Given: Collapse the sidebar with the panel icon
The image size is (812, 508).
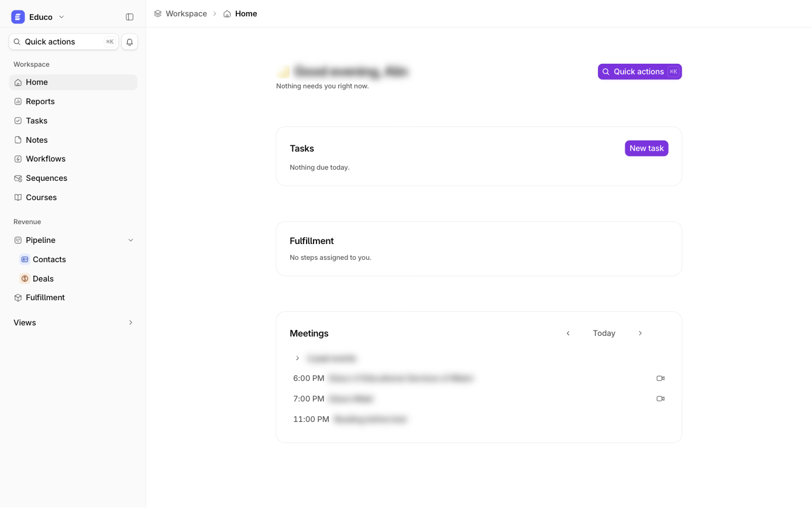Looking at the screenshot, I should (130, 17).
